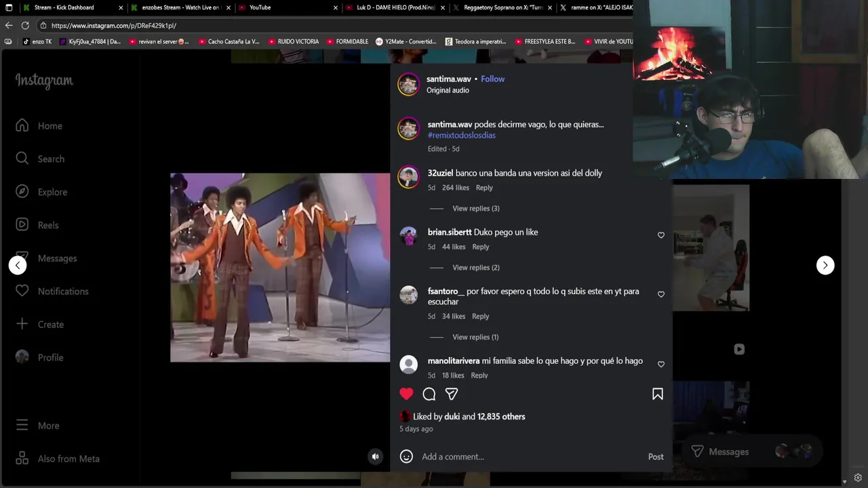Image resolution: width=868 pixels, height=488 pixels.
Task: Open floating Messages panel
Action: tap(753, 451)
